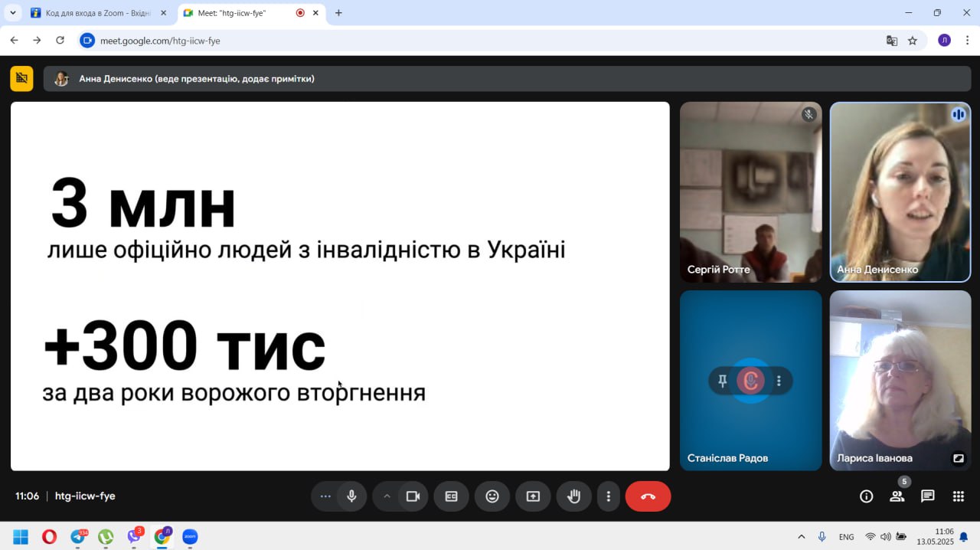Expand video options chevron beside camera
This screenshot has height=550, width=980.
(387, 496)
